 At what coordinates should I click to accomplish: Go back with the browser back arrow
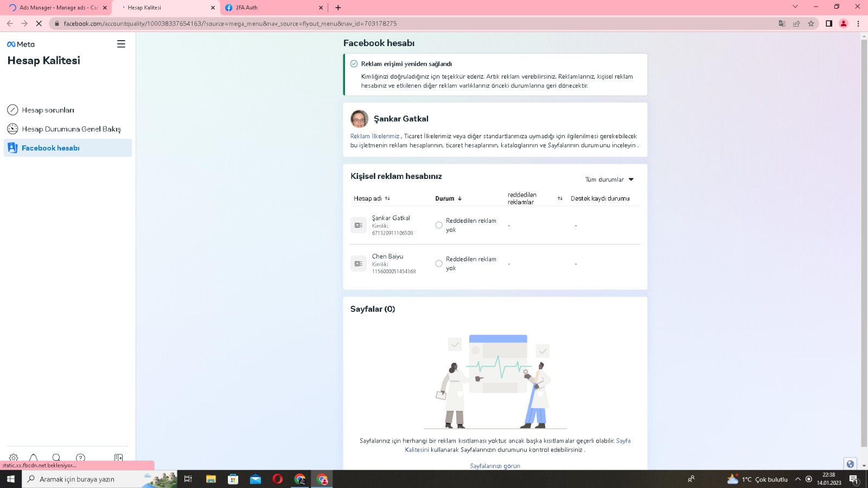click(10, 23)
